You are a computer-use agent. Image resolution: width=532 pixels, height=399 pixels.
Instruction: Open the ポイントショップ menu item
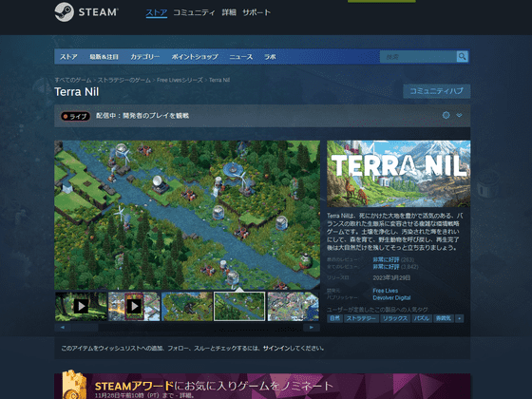(195, 57)
